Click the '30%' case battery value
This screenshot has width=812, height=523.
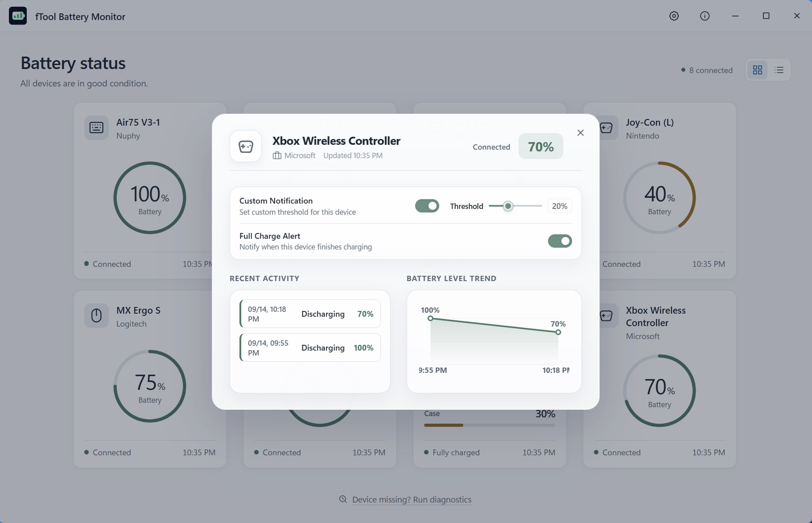[545, 413]
